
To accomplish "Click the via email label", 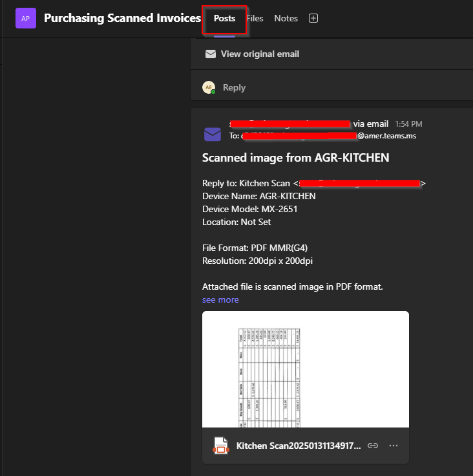I will point(370,124).
